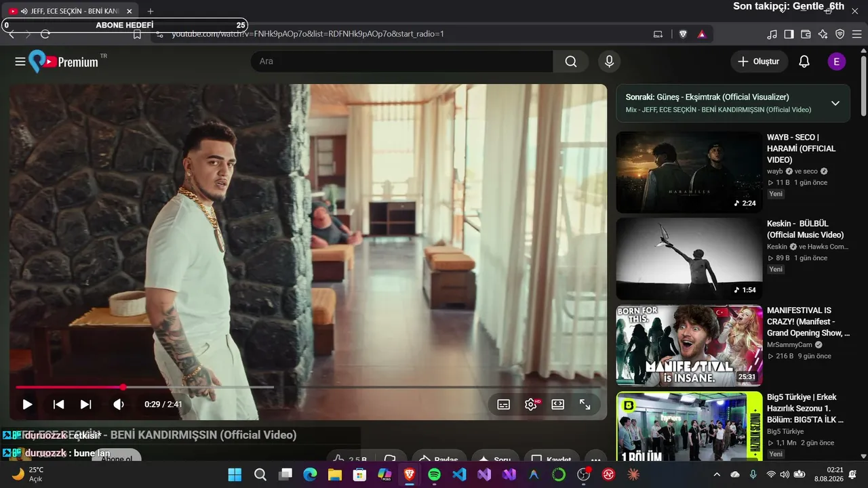Switch the player to theater mode

click(x=558, y=405)
